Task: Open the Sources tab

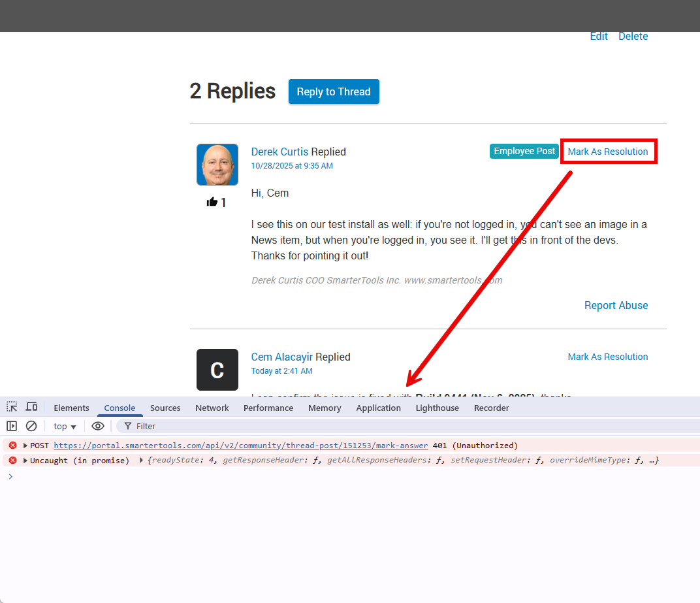Action: [165, 408]
